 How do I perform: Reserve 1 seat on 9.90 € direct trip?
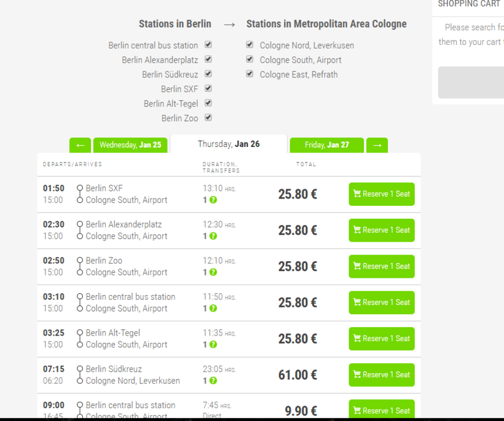click(382, 409)
